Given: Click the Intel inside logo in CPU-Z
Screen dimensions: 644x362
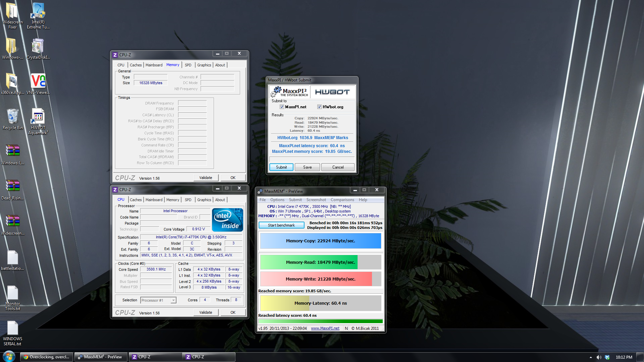Looking at the screenshot, I should 228,220.
